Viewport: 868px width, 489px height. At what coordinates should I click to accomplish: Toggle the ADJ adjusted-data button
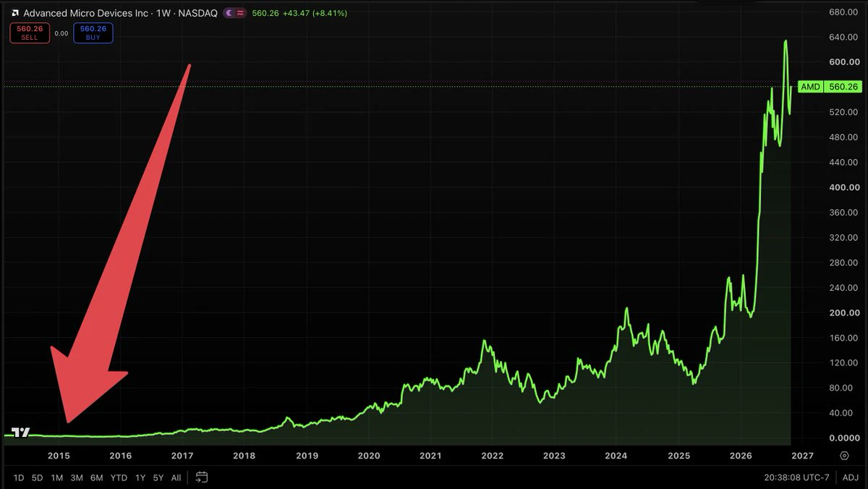click(x=851, y=477)
